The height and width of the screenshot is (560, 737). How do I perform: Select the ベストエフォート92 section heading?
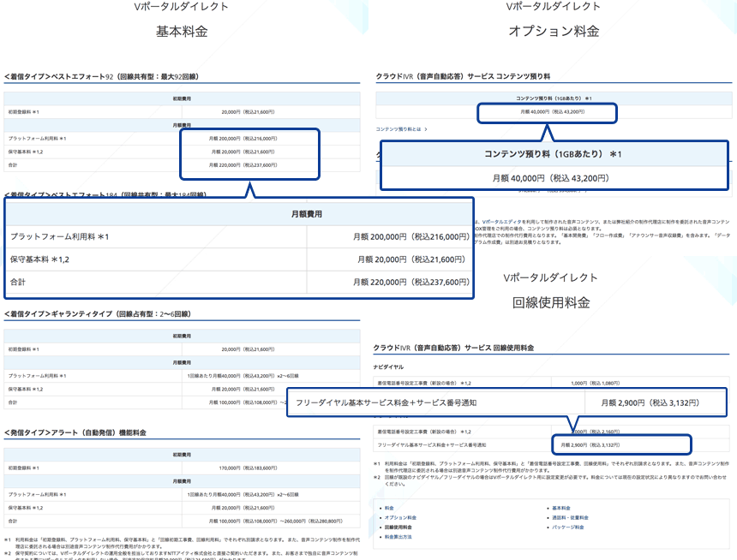101,76
